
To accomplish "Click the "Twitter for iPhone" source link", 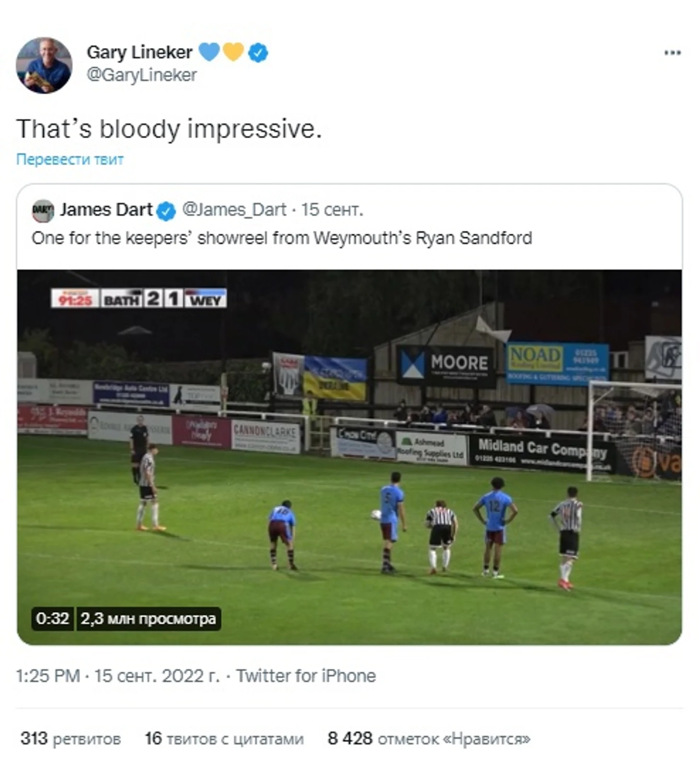I will tap(306, 676).
